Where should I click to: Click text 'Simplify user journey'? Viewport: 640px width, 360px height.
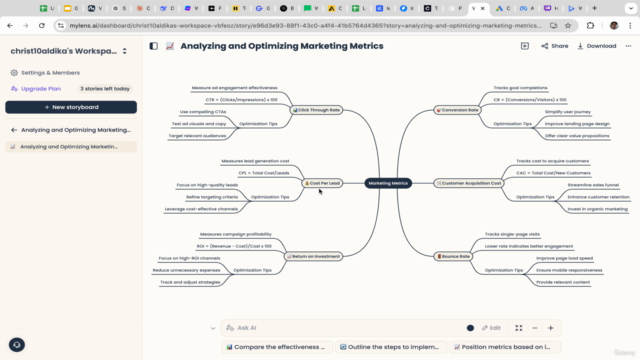point(568,112)
